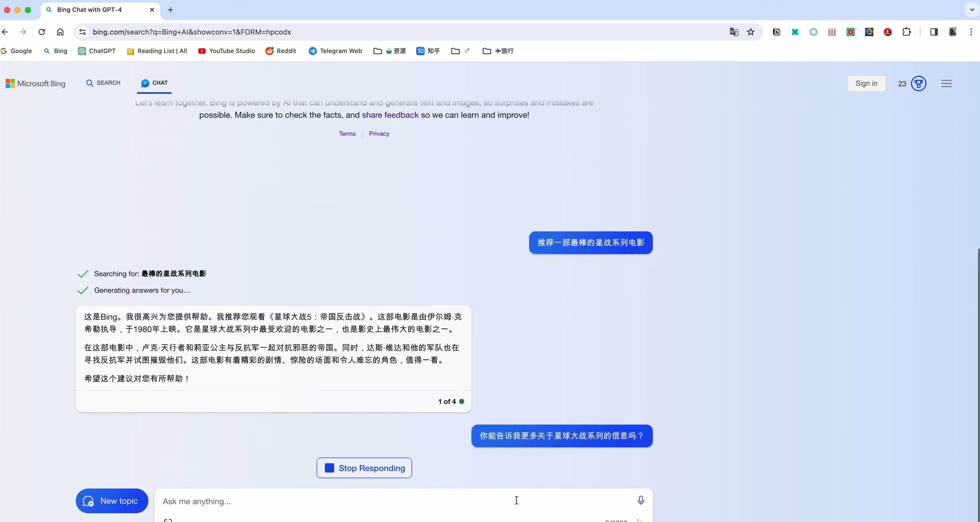This screenshot has height=522, width=980.
Task: Click the red circular extension icon
Action: point(888,32)
